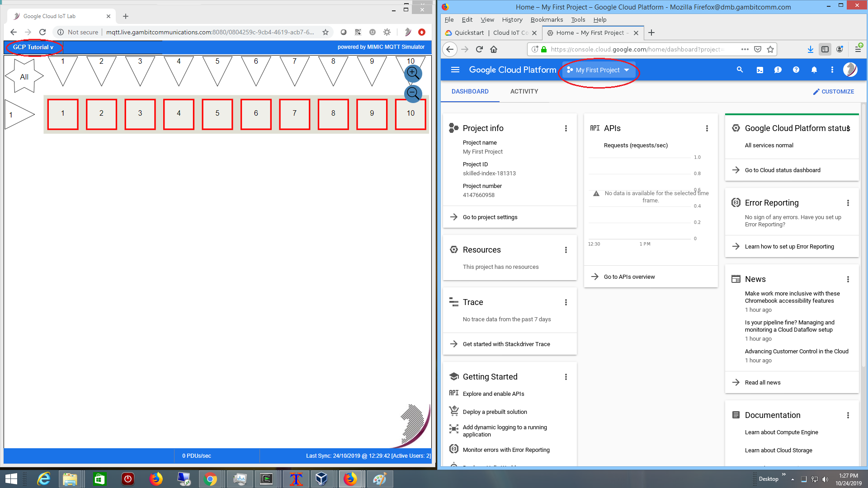The height and width of the screenshot is (488, 868).
Task: Open the My First Project selector
Action: coord(599,70)
